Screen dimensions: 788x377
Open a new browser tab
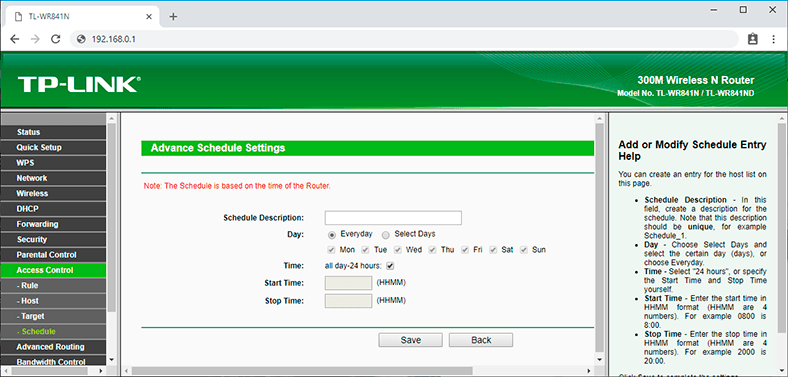173,17
